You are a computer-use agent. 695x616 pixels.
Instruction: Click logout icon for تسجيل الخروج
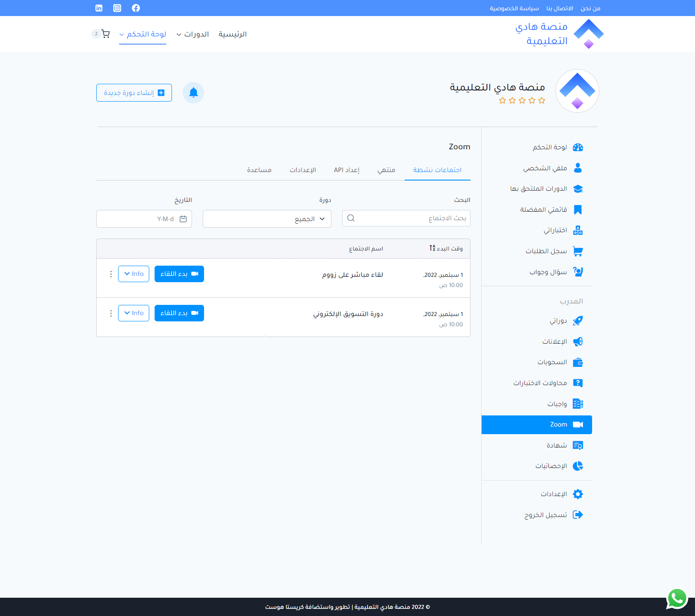coord(578,515)
